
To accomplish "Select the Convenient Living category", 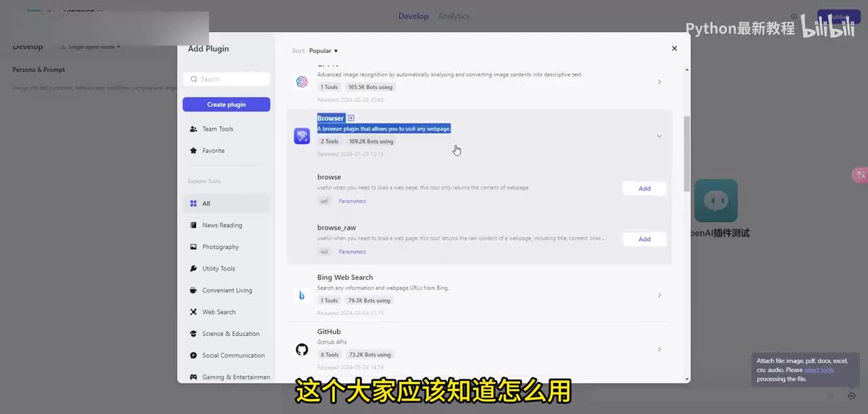I will [226, 290].
